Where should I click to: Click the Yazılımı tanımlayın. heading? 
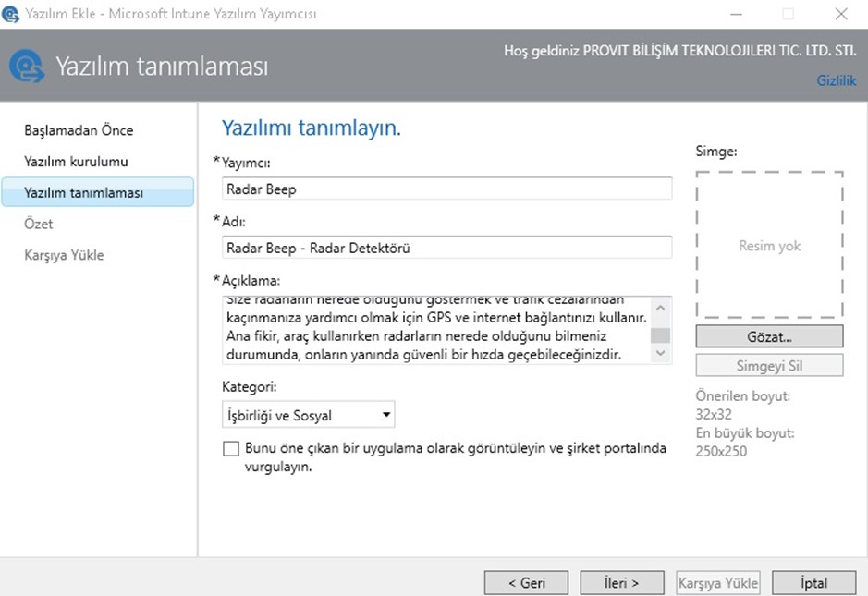[x=312, y=128]
